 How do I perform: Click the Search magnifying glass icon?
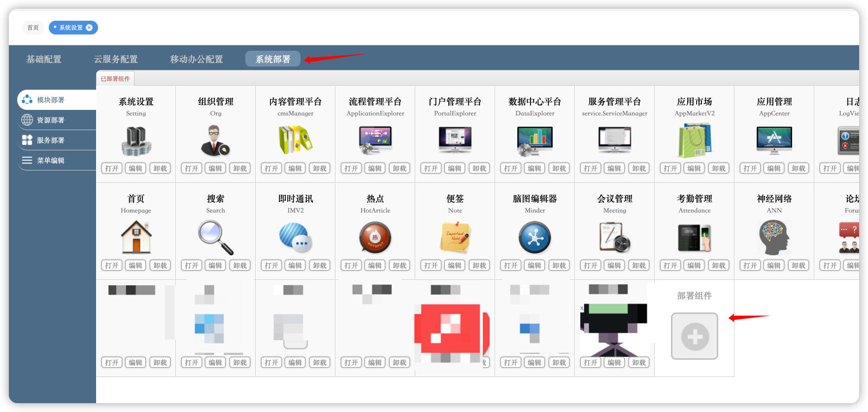click(x=215, y=237)
